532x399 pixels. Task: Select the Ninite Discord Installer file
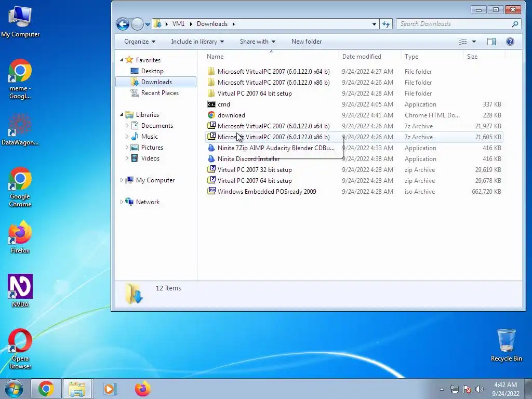click(x=354, y=159)
